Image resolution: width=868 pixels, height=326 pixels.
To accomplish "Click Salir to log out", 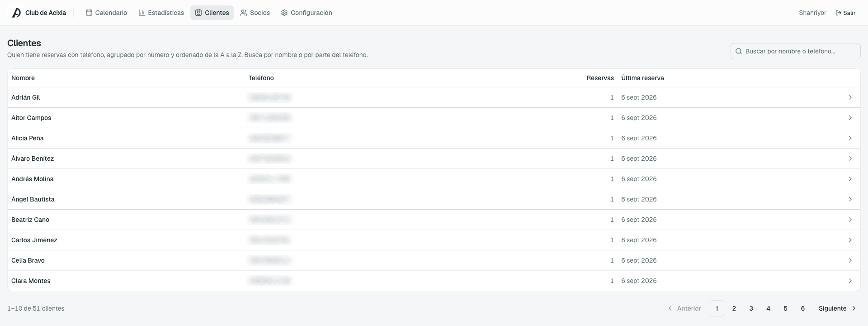I will click(845, 13).
